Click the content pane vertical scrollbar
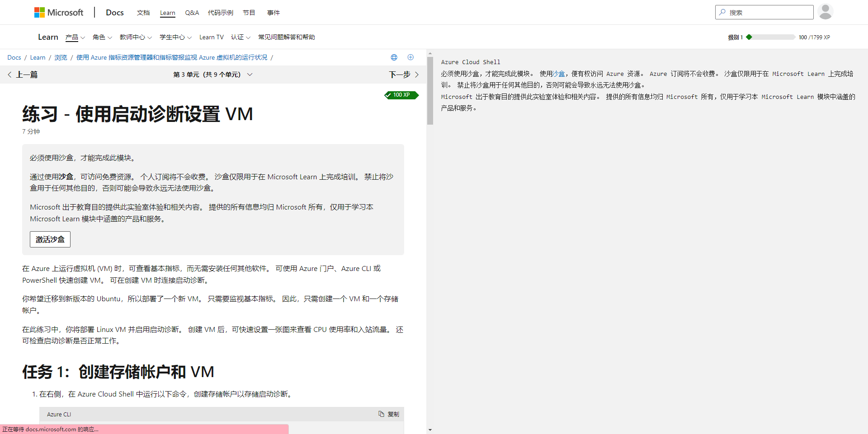This screenshot has height=434, width=868. [430, 90]
